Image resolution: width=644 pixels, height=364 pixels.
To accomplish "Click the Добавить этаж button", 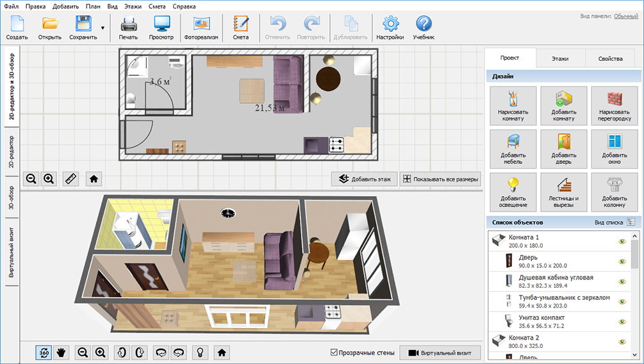I will click(364, 179).
